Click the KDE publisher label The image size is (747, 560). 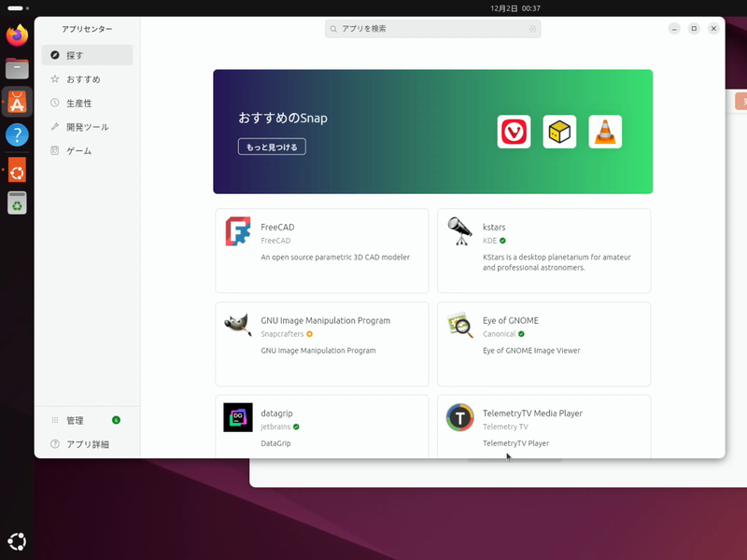[489, 241]
